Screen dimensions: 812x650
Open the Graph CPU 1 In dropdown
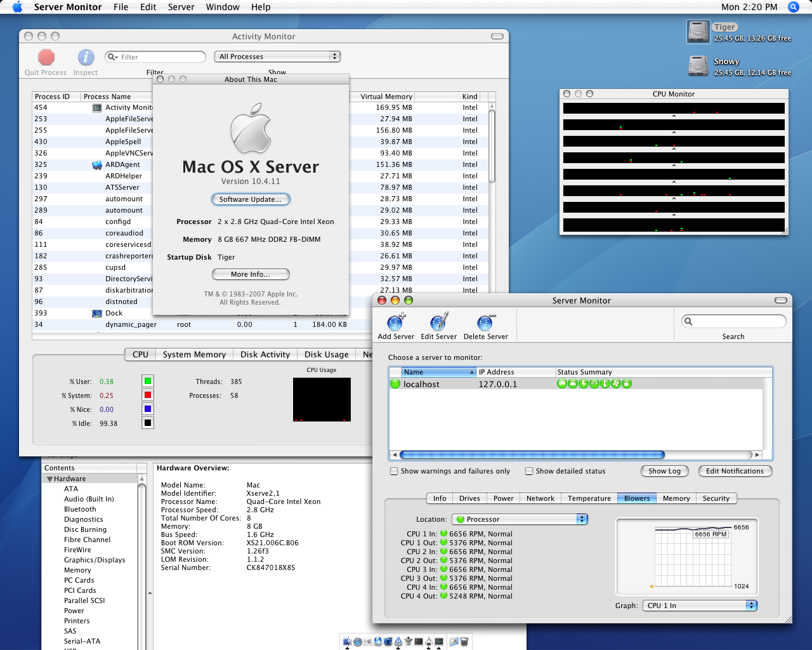(x=700, y=606)
